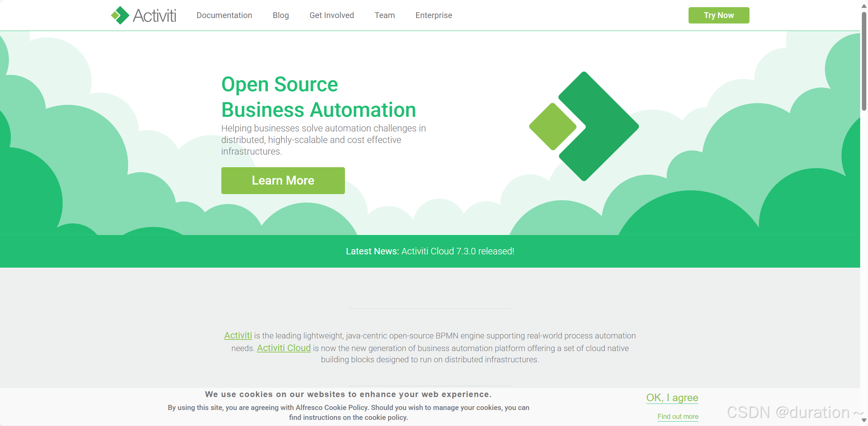Screen dimensions: 868x426
Task: Click the Learn More button
Action: pyautogui.click(x=283, y=180)
